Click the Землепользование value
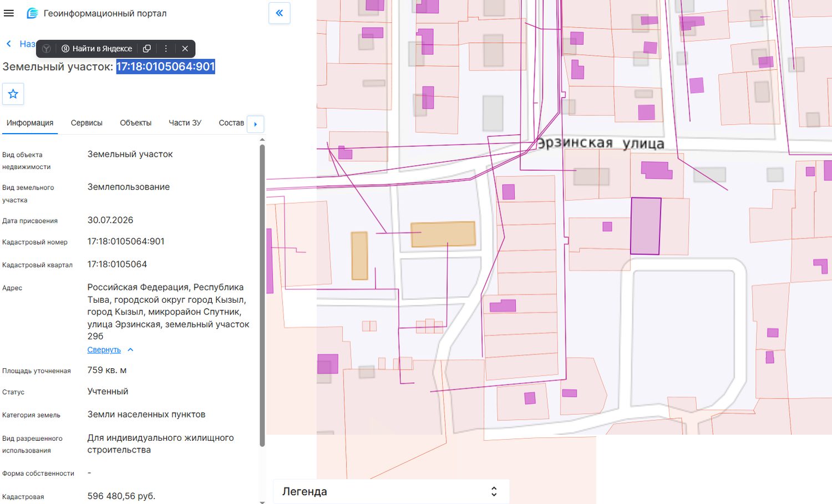Screen dimensions: 832x504 (129, 187)
